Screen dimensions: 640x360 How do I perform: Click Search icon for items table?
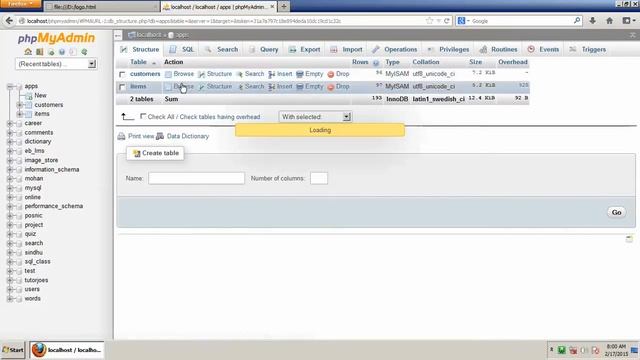tap(240, 87)
